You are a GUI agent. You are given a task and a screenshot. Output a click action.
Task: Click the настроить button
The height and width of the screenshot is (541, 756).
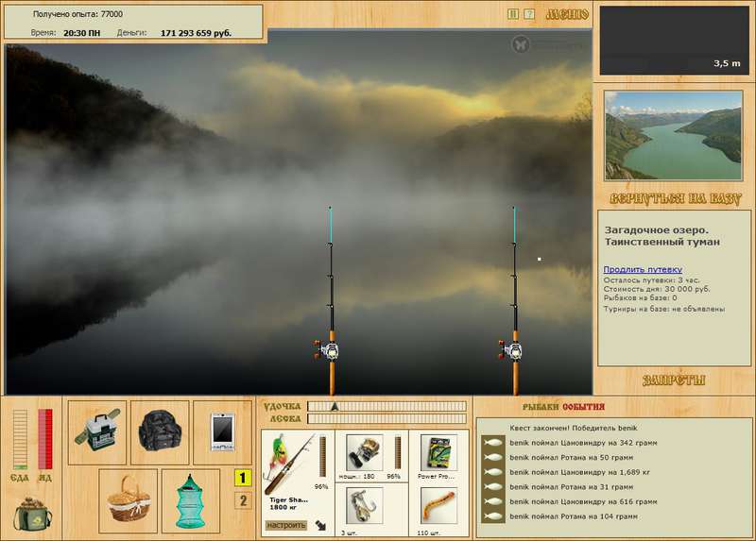(x=286, y=525)
